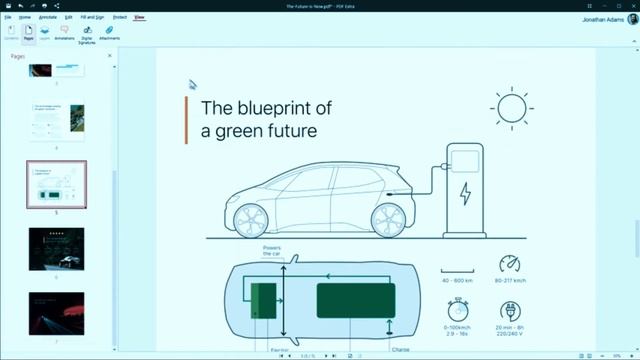
Task: Open page 7 red-lit road thumbnail
Action: pyautogui.click(x=57, y=313)
